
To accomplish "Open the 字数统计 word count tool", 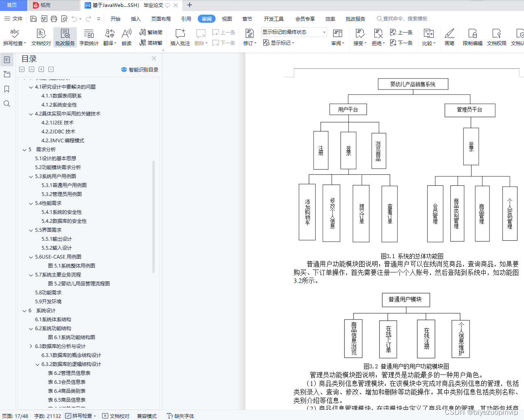I will [89, 37].
